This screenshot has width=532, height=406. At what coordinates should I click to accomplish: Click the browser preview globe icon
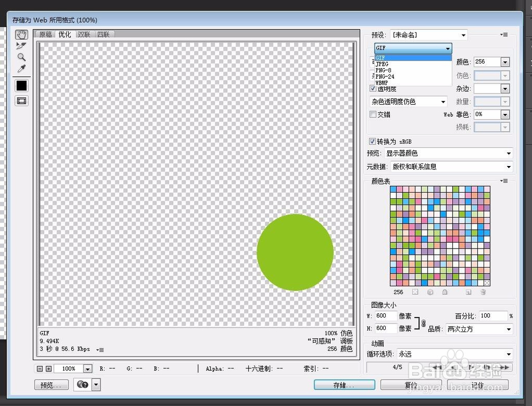[82, 385]
